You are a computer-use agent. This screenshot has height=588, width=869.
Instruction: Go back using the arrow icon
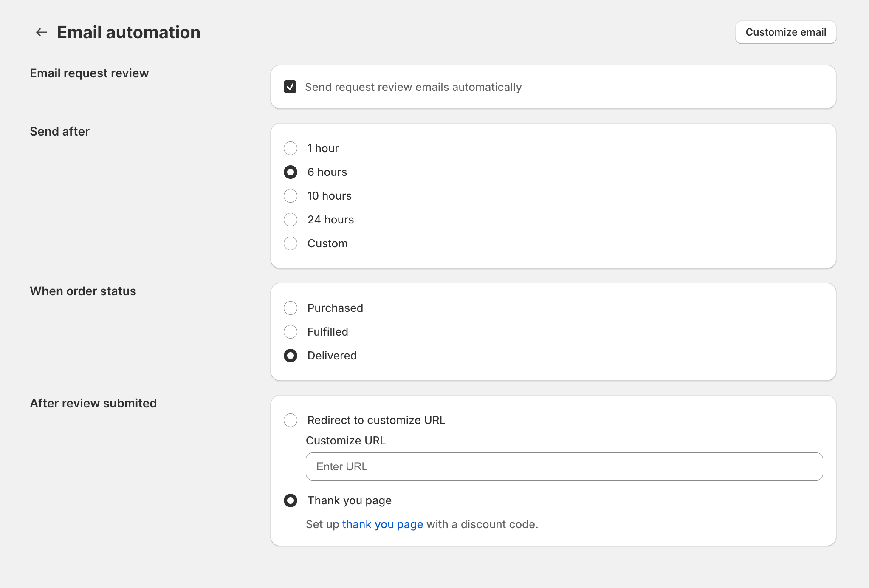tap(41, 32)
